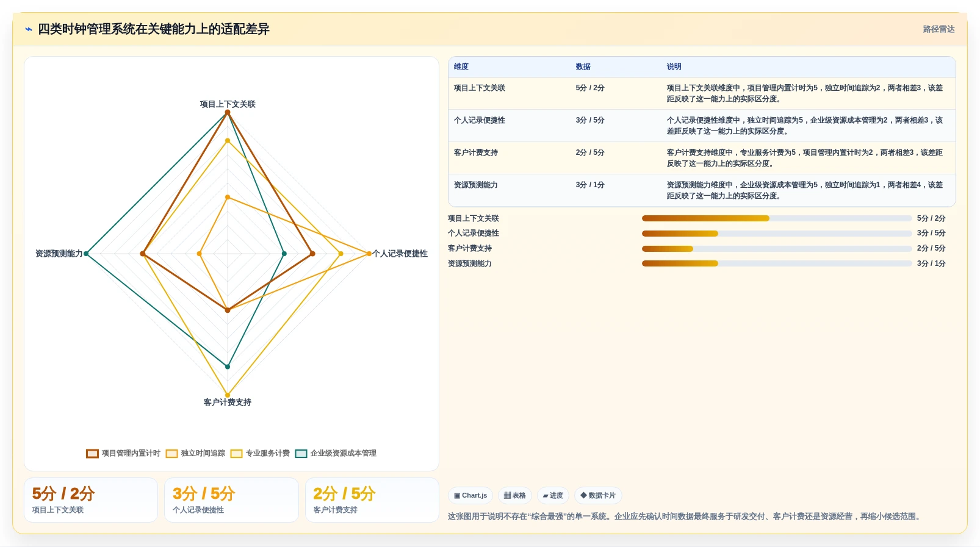The image size is (980, 547).
Task: Click radar axis label 资源预测能力
Action: [59, 254]
